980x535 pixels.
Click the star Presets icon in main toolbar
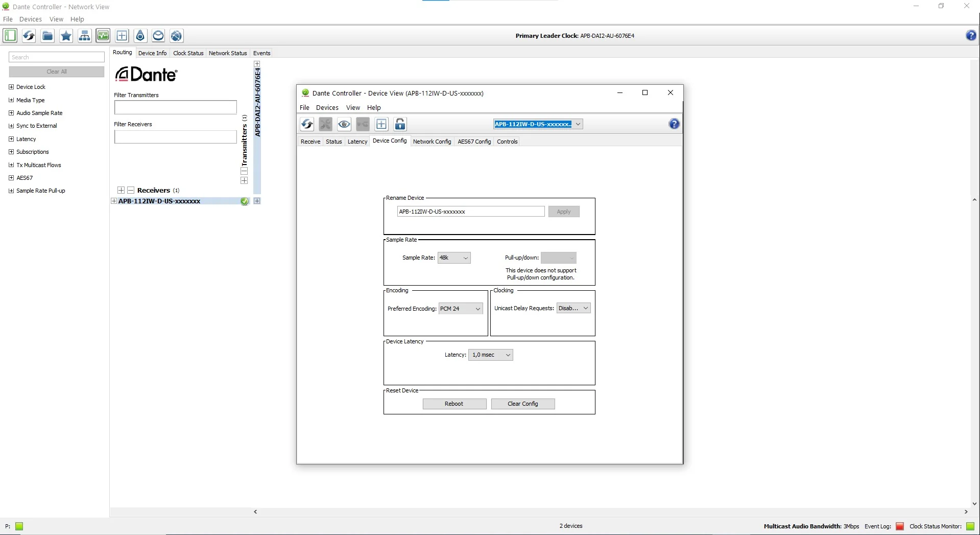click(x=66, y=36)
